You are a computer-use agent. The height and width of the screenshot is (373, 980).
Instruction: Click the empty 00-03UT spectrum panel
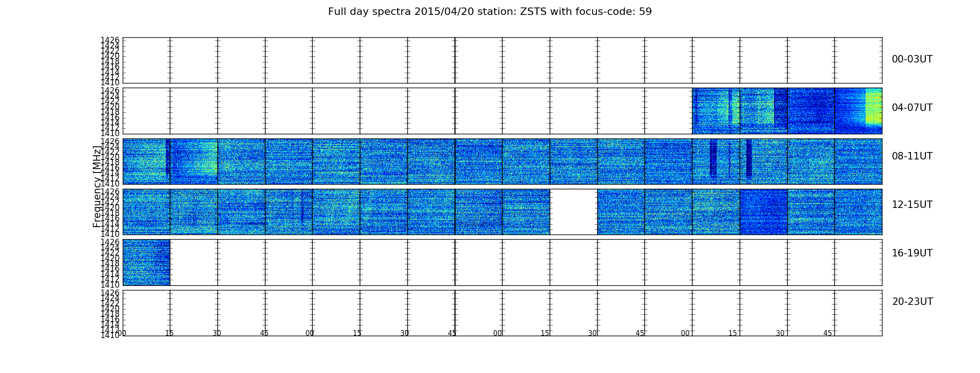(x=502, y=60)
